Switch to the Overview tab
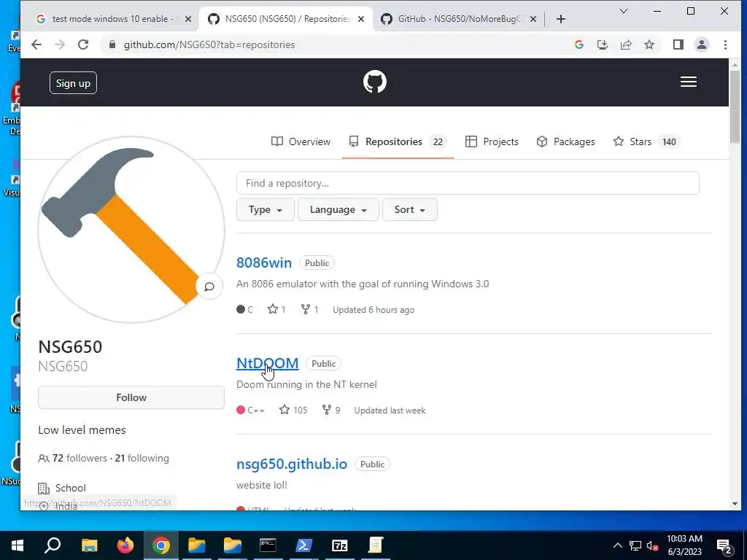The width and height of the screenshot is (747, 560). tap(301, 141)
